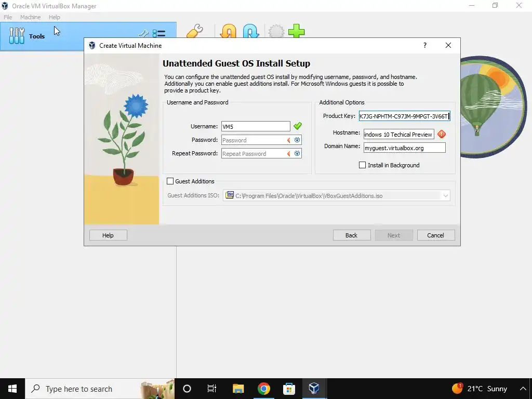Click the Hostname error warning icon
Screen dimensions: 532x399
pos(442,134)
